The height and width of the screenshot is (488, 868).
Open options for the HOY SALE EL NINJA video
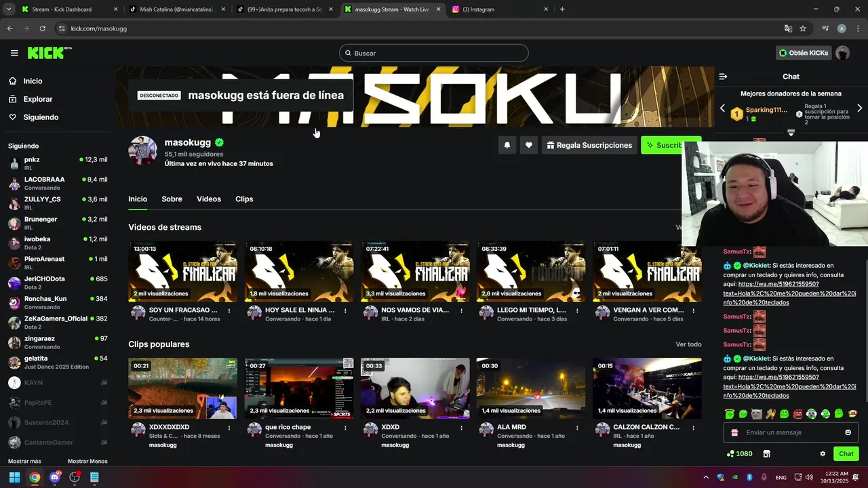[x=345, y=310]
